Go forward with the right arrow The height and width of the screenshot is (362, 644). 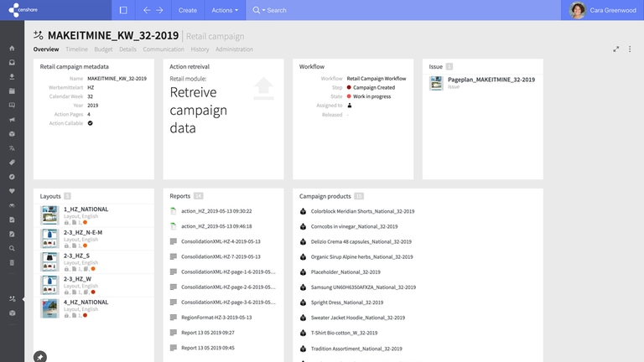[x=159, y=10]
